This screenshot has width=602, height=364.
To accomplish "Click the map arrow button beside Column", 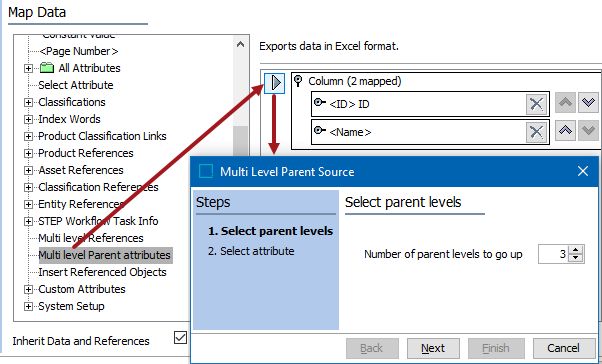I will 275,83.
